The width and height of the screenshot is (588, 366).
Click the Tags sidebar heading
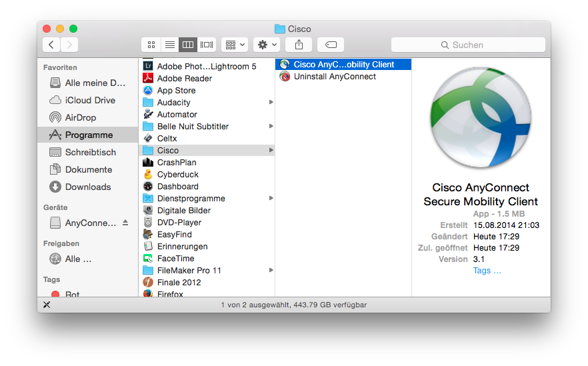[52, 279]
